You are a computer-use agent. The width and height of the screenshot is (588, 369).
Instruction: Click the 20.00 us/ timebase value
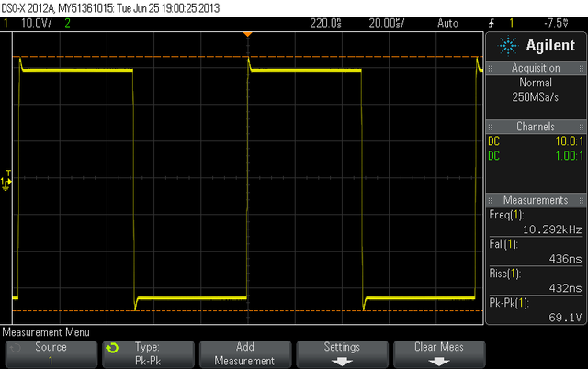pyautogui.click(x=386, y=23)
